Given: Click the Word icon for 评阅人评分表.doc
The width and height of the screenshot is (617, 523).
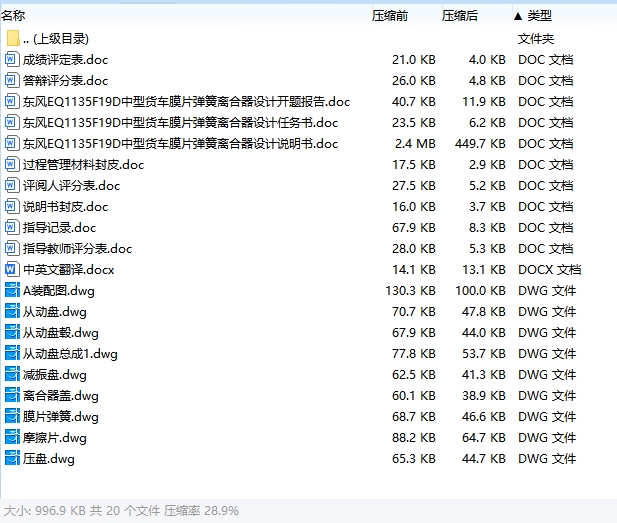Looking at the screenshot, I should (x=12, y=186).
